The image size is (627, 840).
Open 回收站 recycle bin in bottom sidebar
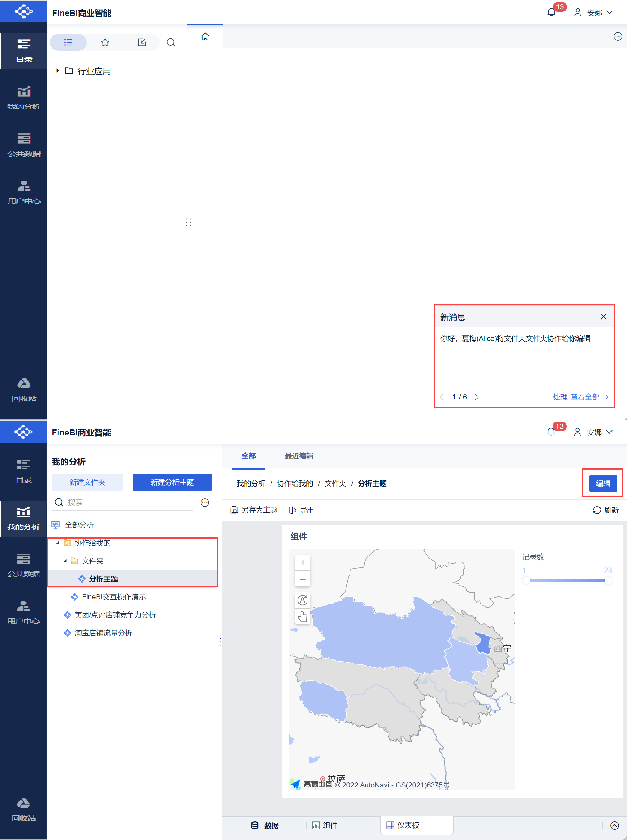[x=24, y=810]
